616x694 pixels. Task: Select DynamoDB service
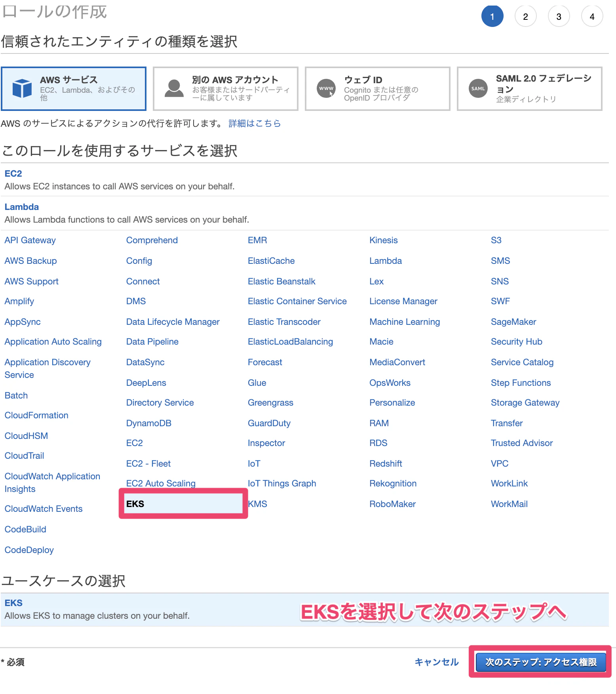149,423
